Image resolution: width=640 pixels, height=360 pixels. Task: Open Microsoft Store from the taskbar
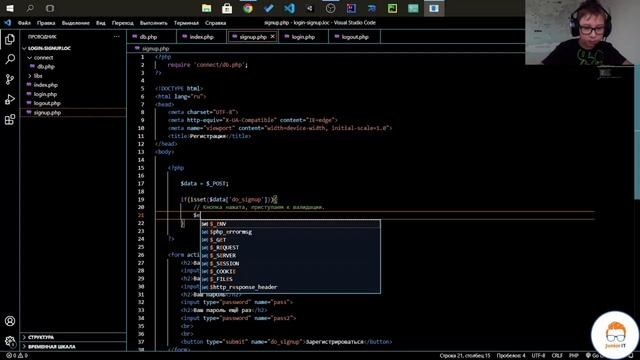pyautogui.click(x=227, y=8)
